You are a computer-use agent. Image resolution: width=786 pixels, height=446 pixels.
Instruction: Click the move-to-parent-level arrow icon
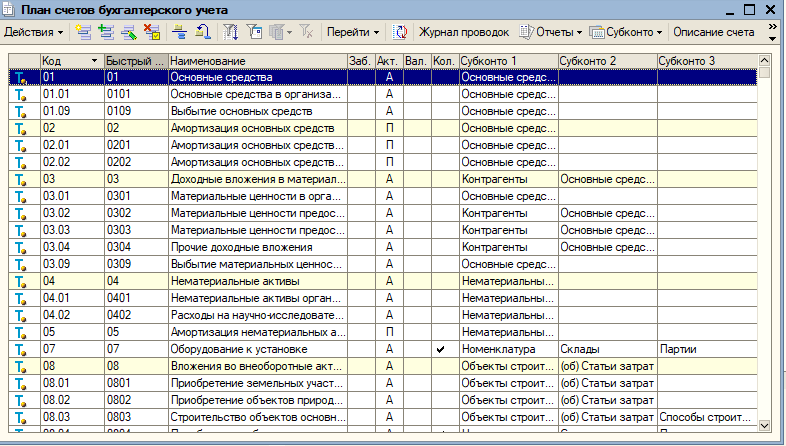click(x=203, y=32)
